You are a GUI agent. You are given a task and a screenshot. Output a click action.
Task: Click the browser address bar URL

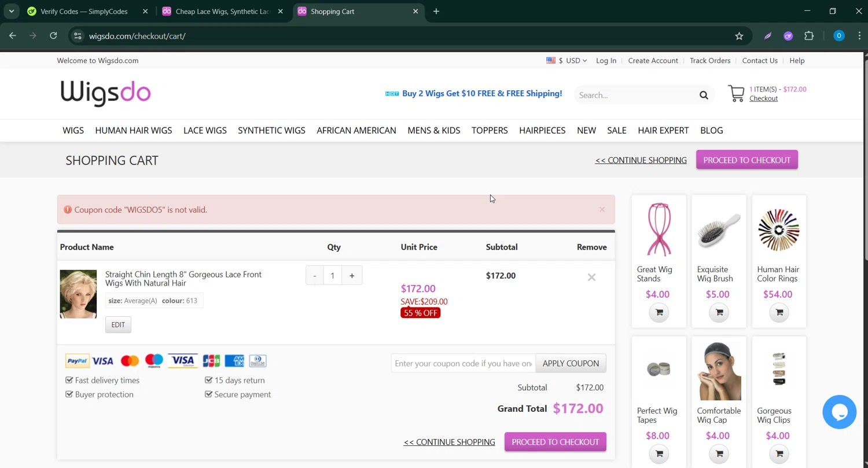[137, 36]
